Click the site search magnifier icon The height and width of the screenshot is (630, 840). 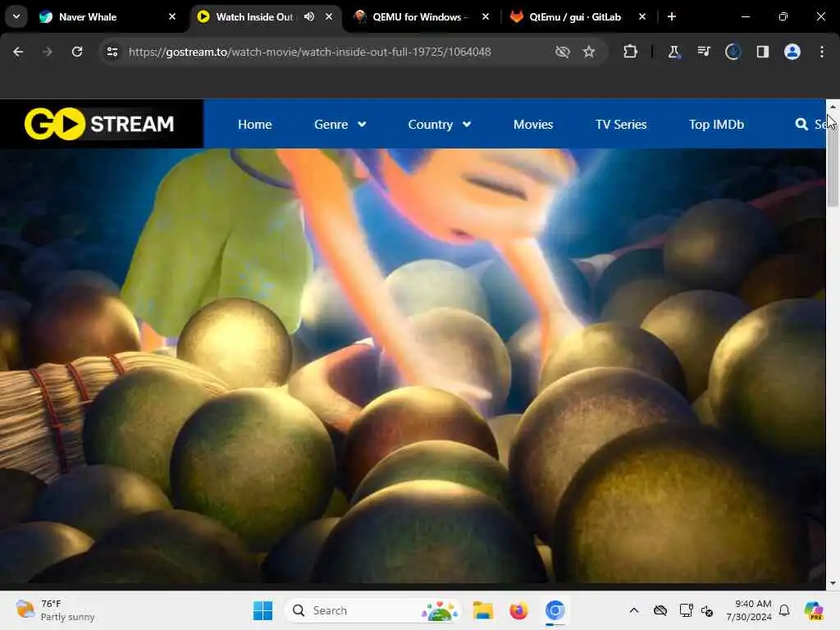tap(801, 125)
